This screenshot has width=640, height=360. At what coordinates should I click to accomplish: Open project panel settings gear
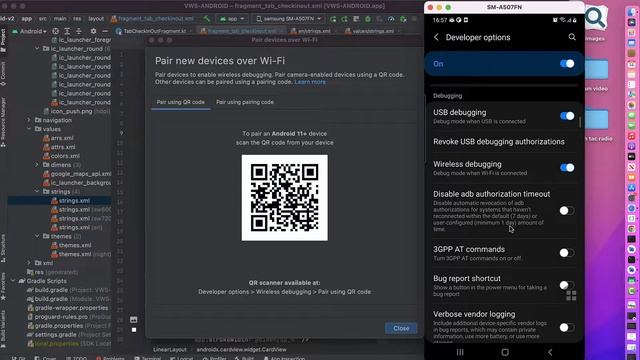point(93,31)
